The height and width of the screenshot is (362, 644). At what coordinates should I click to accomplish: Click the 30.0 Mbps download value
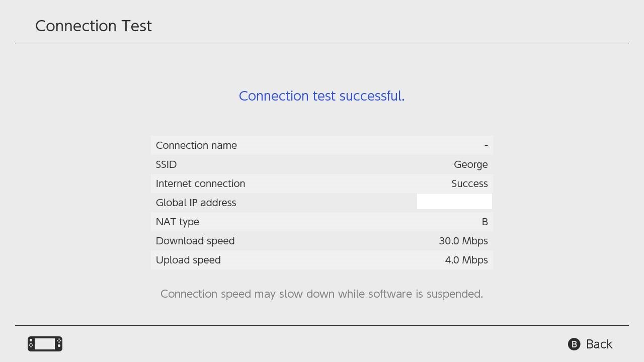[x=463, y=241]
